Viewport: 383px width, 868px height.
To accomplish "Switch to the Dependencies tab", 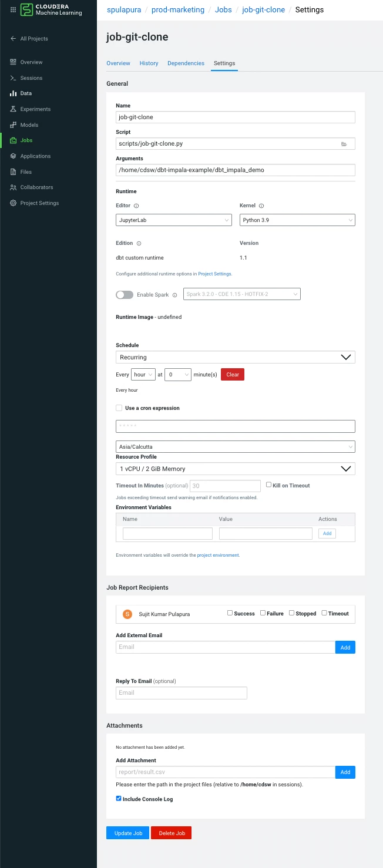I will click(x=186, y=63).
